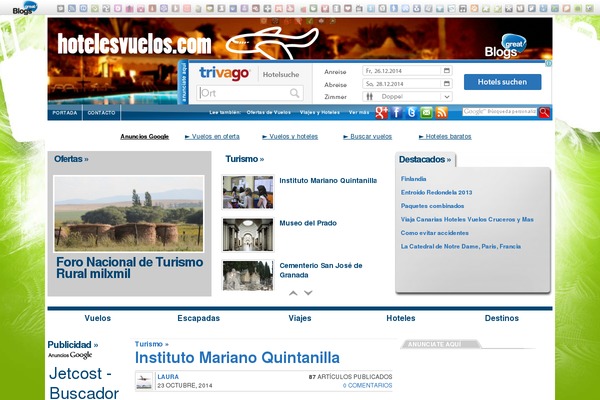Open the Anreise calendar icon
Image resolution: width=600 pixels, height=400 pixels.
447,71
